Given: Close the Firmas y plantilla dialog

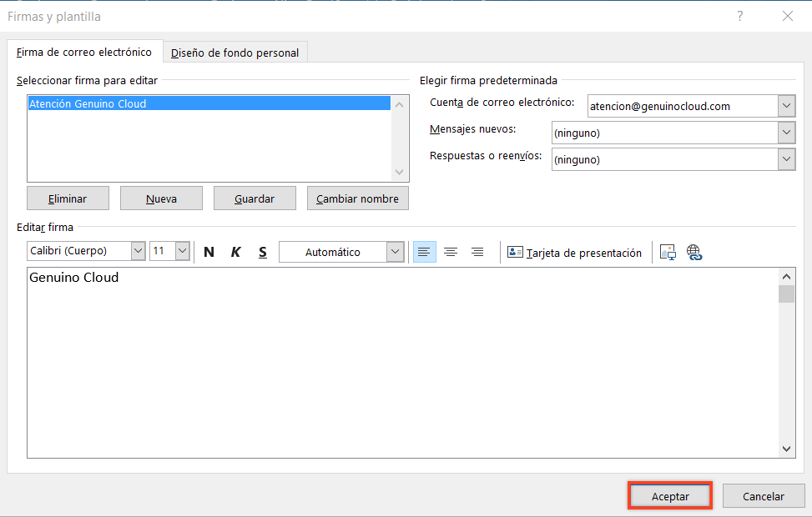Looking at the screenshot, I should (788, 16).
